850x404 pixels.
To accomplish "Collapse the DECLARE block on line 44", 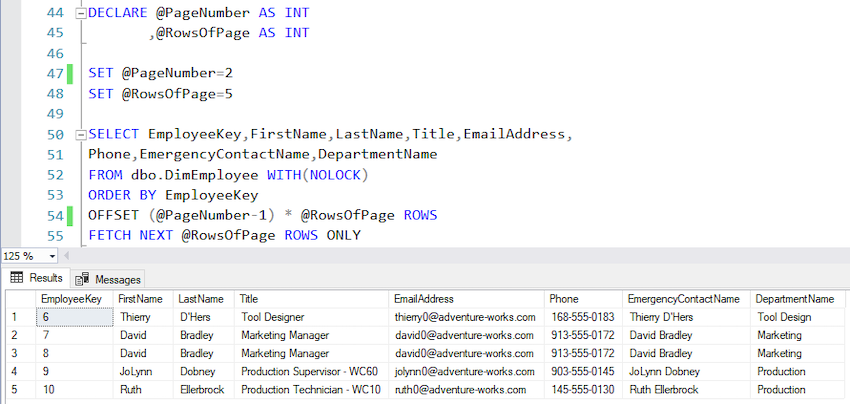I will 80,14.
